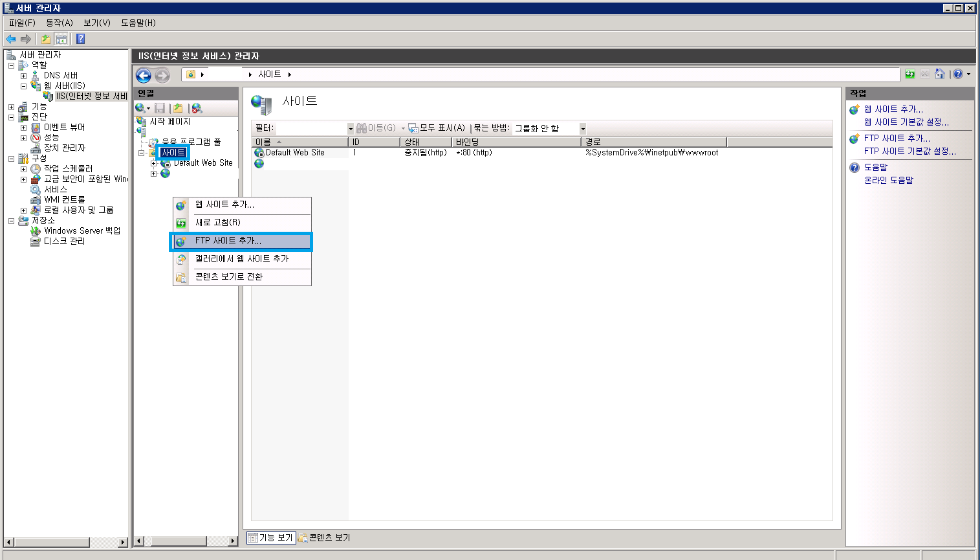Choose 웹 사이트 추가... from context menu
980x560 pixels.
click(242, 205)
